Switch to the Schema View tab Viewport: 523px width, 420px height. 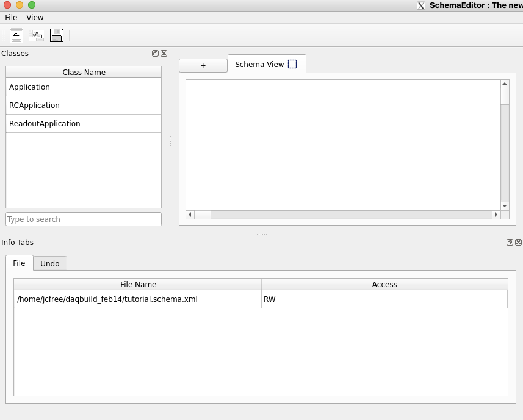click(x=267, y=64)
